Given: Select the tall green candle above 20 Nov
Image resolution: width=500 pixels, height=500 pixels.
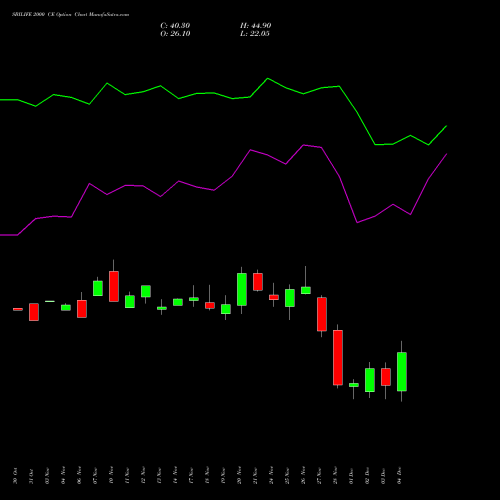Looking at the screenshot, I should pyautogui.click(x=242, y=289).
